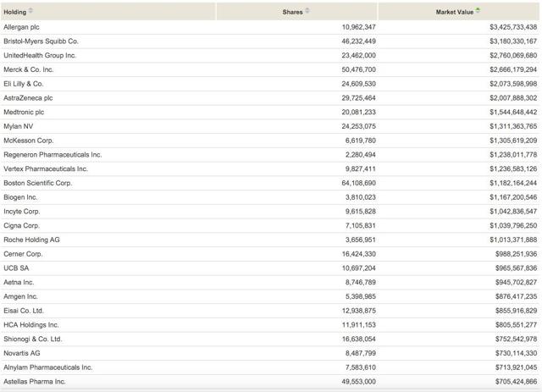Image resolution: width=542 pixels, height=392 pixels.
Task: Select Cigna Corp. holding name
Action: (x=21, y=225)
